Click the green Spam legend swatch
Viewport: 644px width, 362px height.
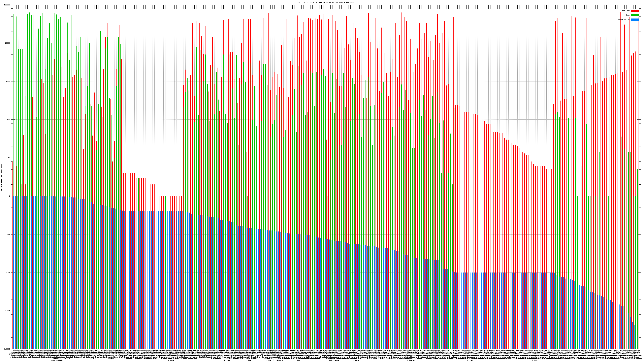click(x=635, y=15)
